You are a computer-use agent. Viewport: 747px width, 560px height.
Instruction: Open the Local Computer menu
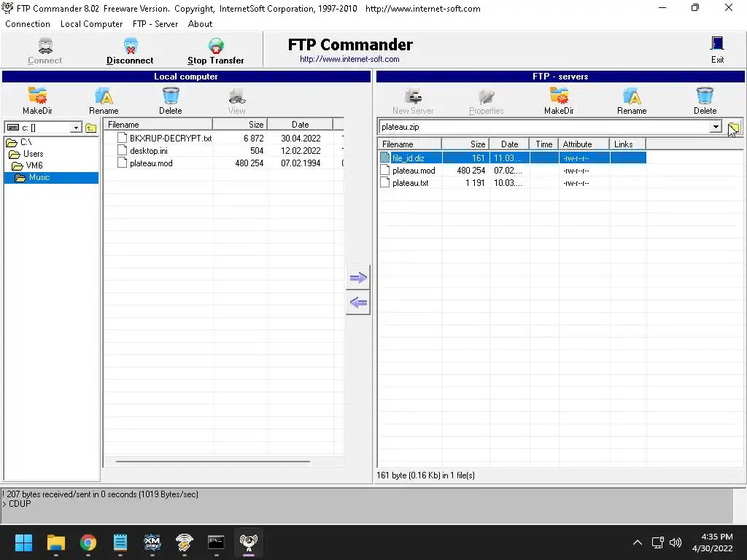pos(91,24)
